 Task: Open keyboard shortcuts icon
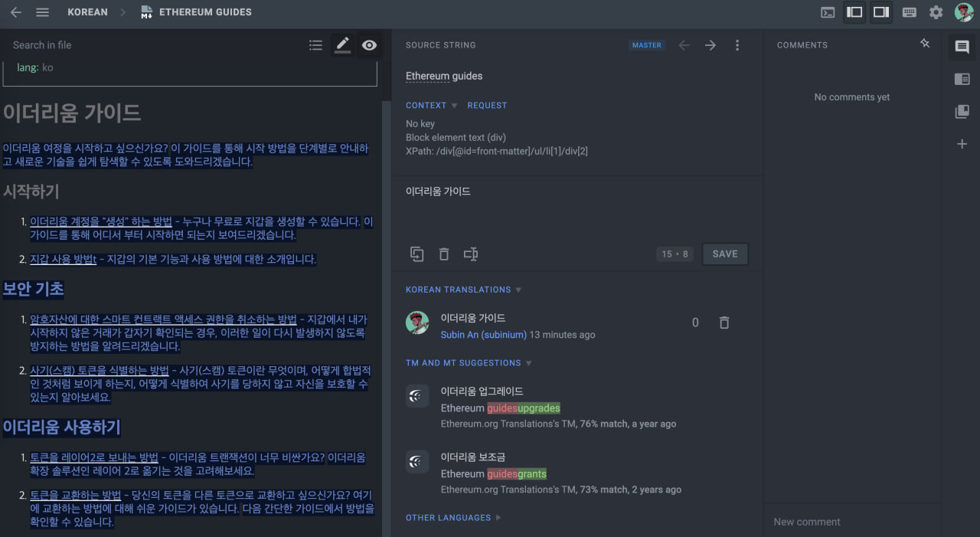(910, 12)
